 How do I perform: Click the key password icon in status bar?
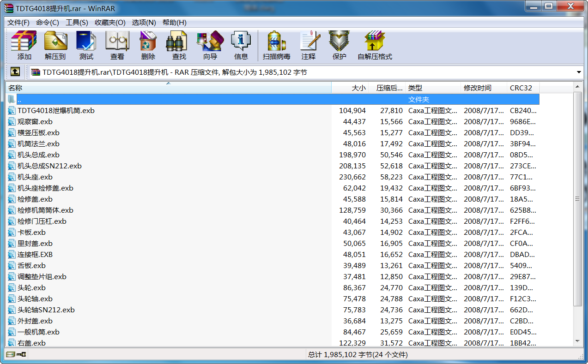[x=21, y=355]
